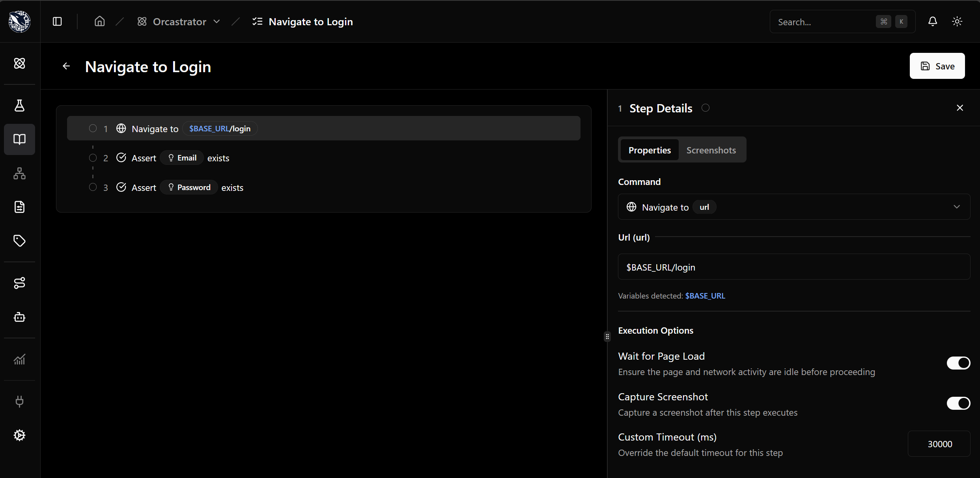Open the tag icon in sidebar

[x=19, y=241]
